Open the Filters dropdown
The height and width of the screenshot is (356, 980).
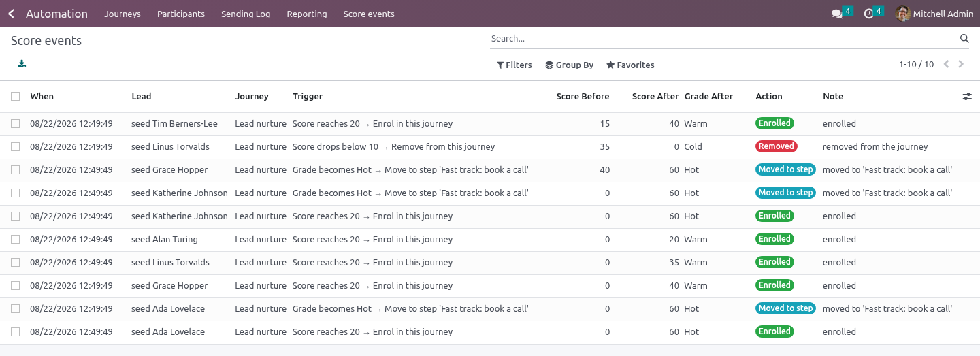point(514,65)
